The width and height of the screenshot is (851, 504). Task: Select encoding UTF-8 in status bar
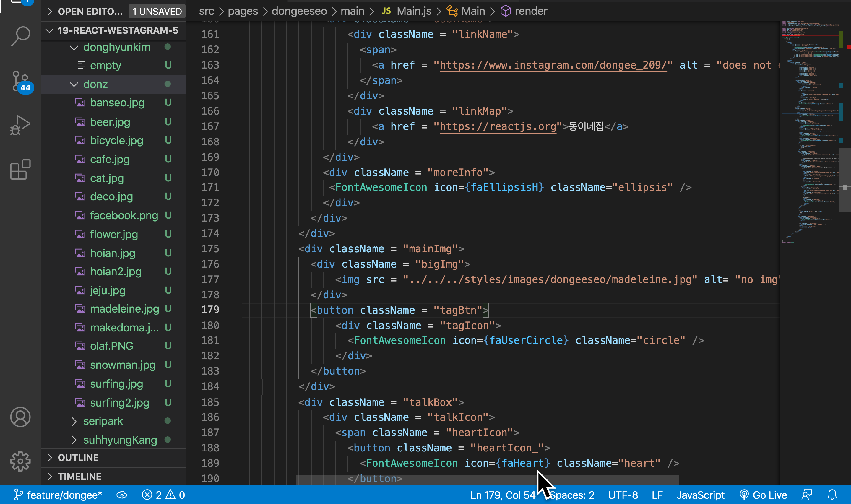tap(623, 495)
